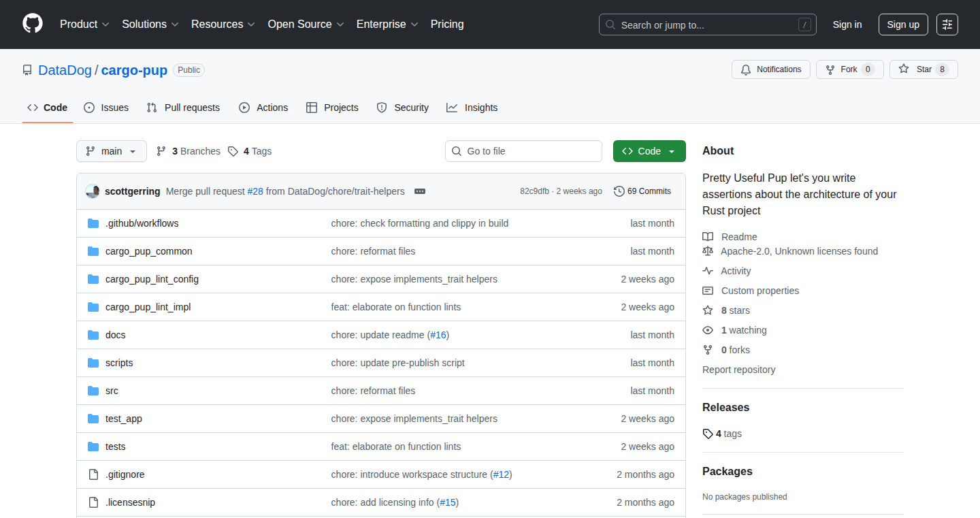Open the Resources dropdown menu
The height and width of the screenshot is (518, 980).
[x=223, y=24]
